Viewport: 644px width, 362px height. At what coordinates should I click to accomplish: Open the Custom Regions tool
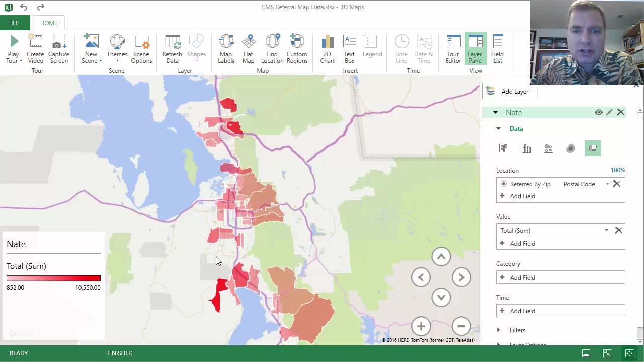click(x=297, y=49)
